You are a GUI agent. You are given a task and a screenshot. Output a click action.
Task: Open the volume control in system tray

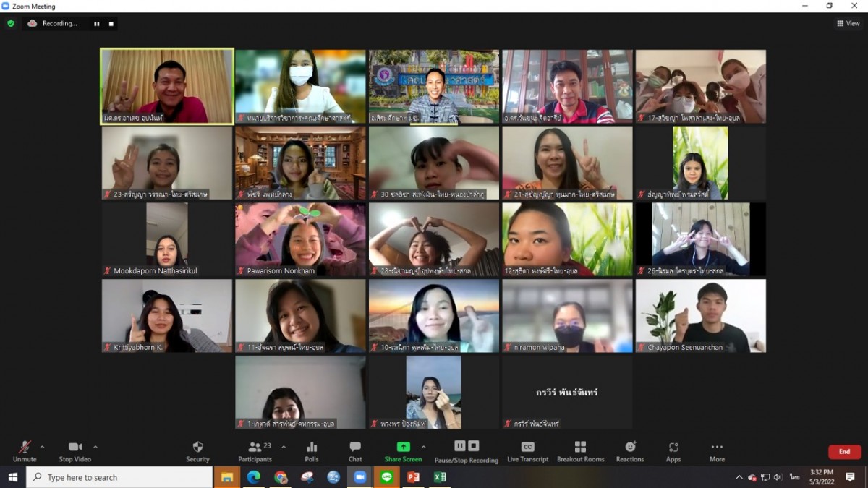tap(778, 477)
